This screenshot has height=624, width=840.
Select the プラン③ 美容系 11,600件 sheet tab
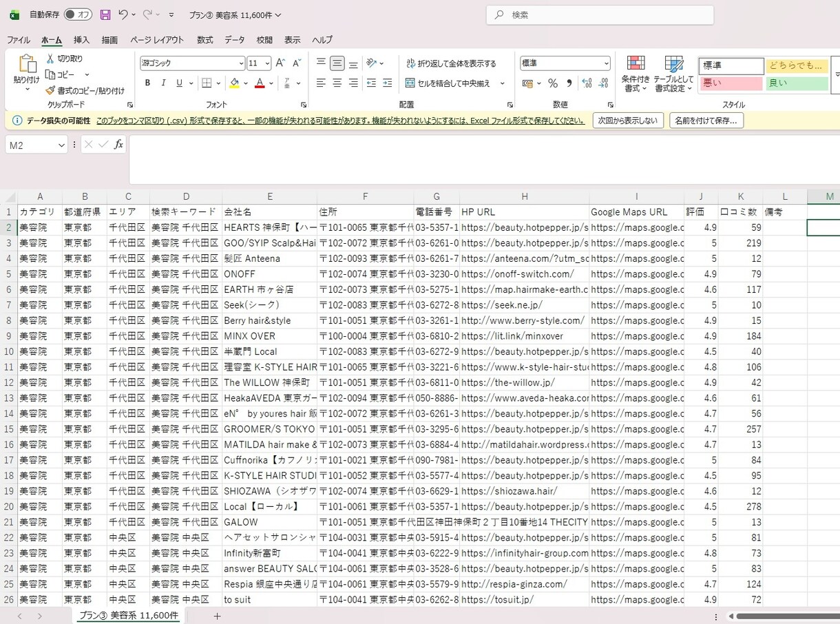(x=128, y=615)
